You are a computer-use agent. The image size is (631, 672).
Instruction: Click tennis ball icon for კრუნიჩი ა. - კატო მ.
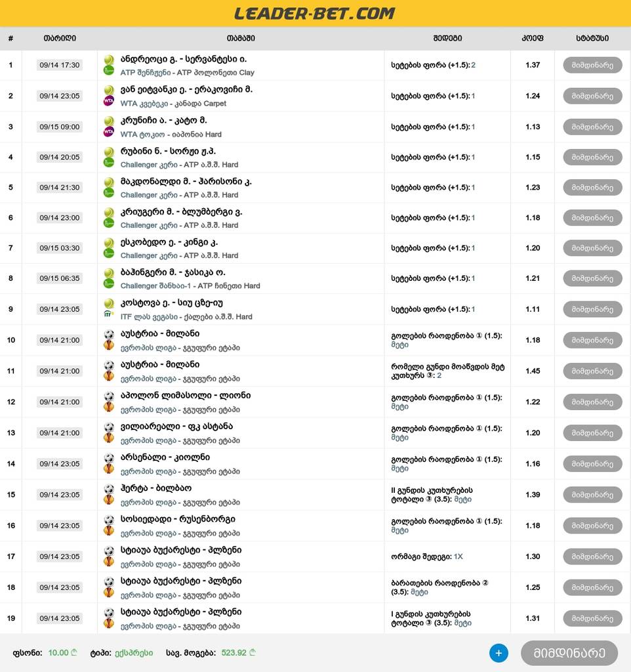pos(109,121)
